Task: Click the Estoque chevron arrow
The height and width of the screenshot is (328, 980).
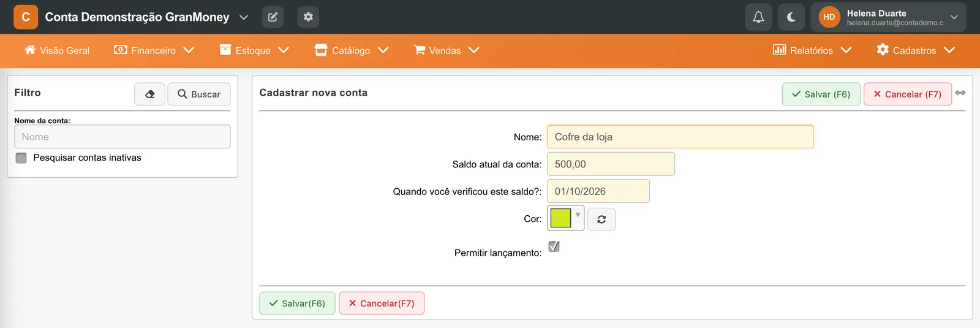Action: [x=284, y=50]
